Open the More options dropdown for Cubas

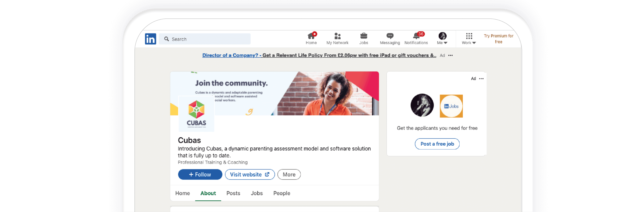(x=289, y=175)
